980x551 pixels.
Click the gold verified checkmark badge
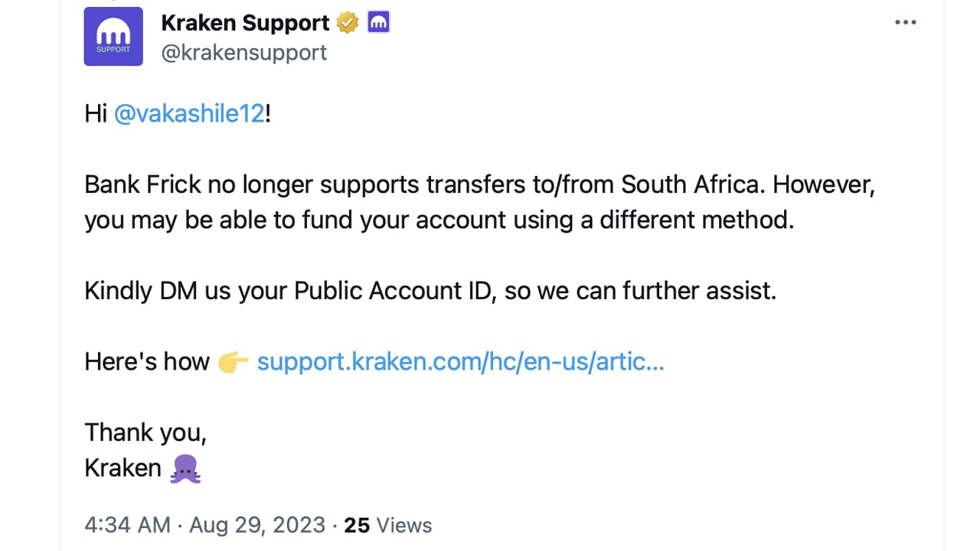[x=348, y=23]
